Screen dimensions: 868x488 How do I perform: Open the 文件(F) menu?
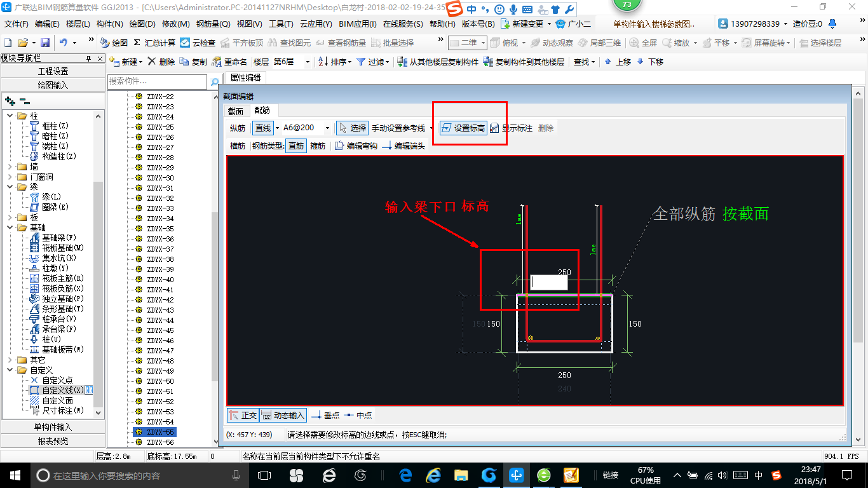pyautogui.click(x=17, y=24)
